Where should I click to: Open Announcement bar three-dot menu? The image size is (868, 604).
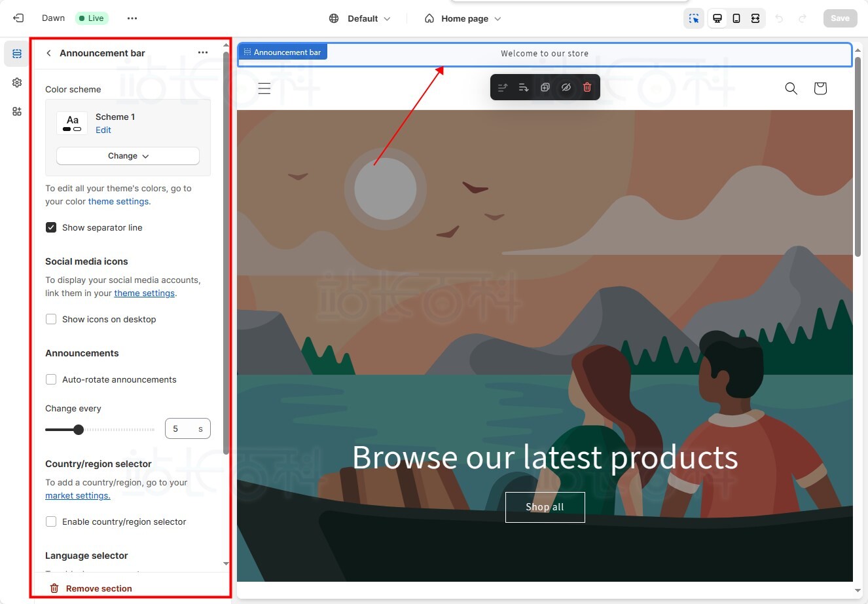click(203, 53)
